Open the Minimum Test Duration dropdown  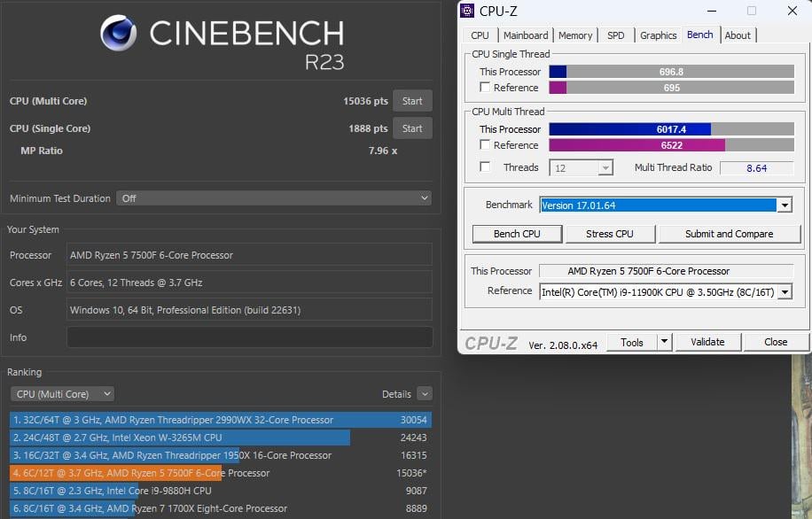pos(274,198)
